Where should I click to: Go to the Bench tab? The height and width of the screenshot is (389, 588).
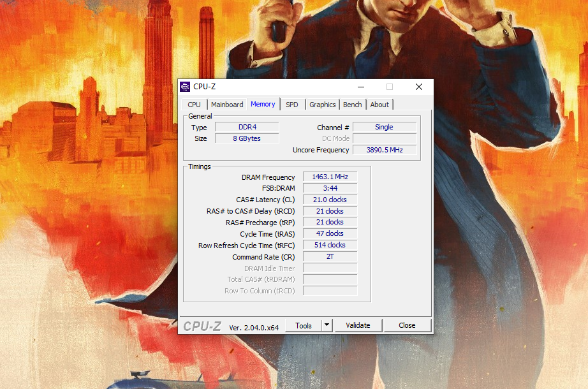[x=353, y=105]
